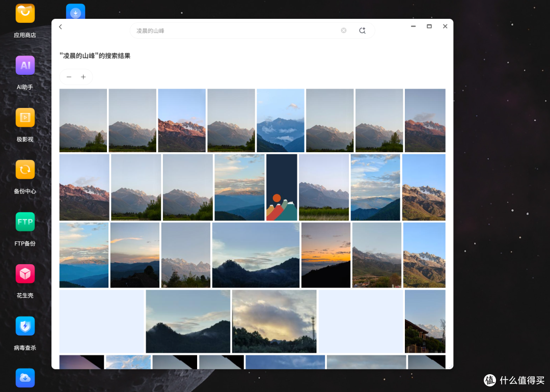Open the photo with wooden house and snowy peak
The height and width of the screenshot is (392, 550).
[425, 321]
